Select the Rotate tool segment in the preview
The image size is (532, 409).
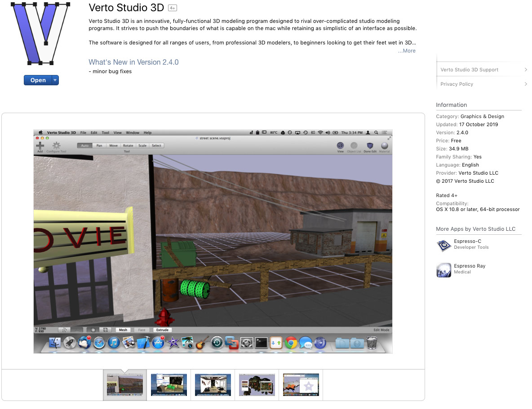(128, 145)
